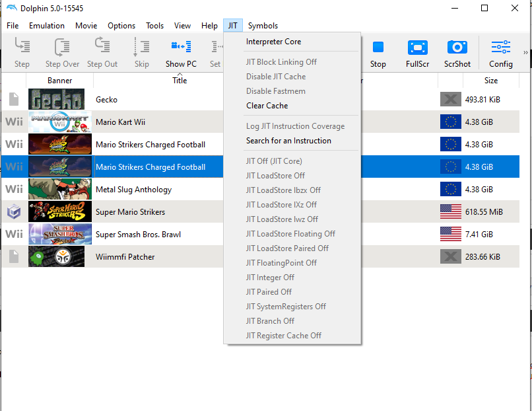The height and width of the screenshot is (411, 532).
Task: Open the Movie menu
Action: [x=86, y=26]
